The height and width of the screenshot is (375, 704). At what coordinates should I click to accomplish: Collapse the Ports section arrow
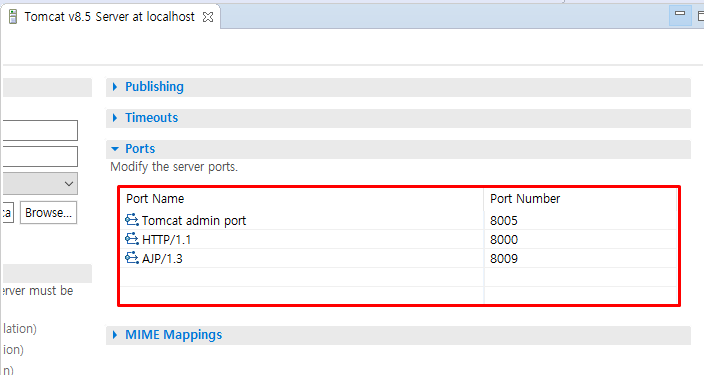pos(115,149)
